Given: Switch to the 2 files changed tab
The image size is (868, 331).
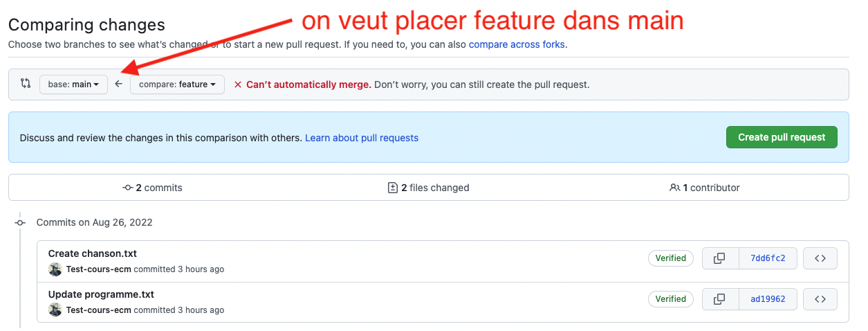Looking at the screenshot, I should 429,188.
